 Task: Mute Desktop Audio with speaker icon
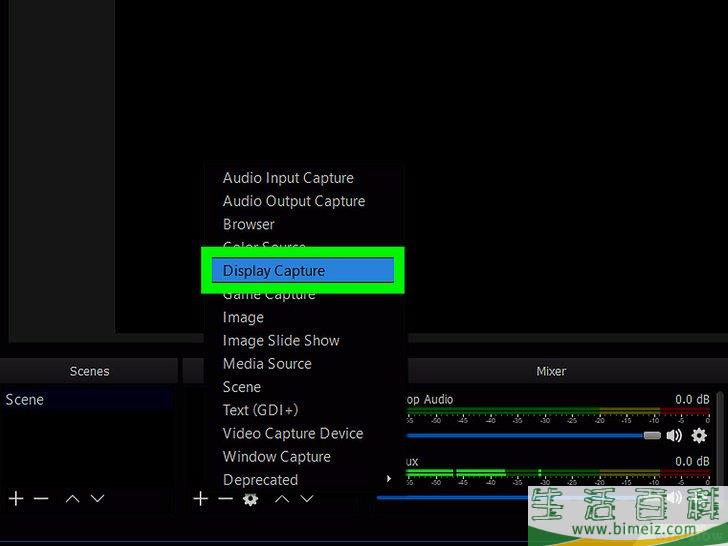(674, 435)
